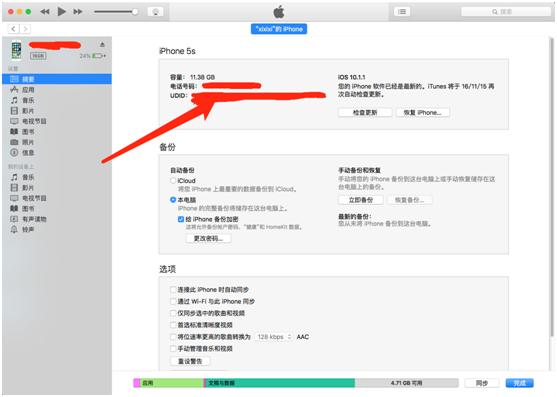Open 铃声 in the sidebar

tap(57, 230)
